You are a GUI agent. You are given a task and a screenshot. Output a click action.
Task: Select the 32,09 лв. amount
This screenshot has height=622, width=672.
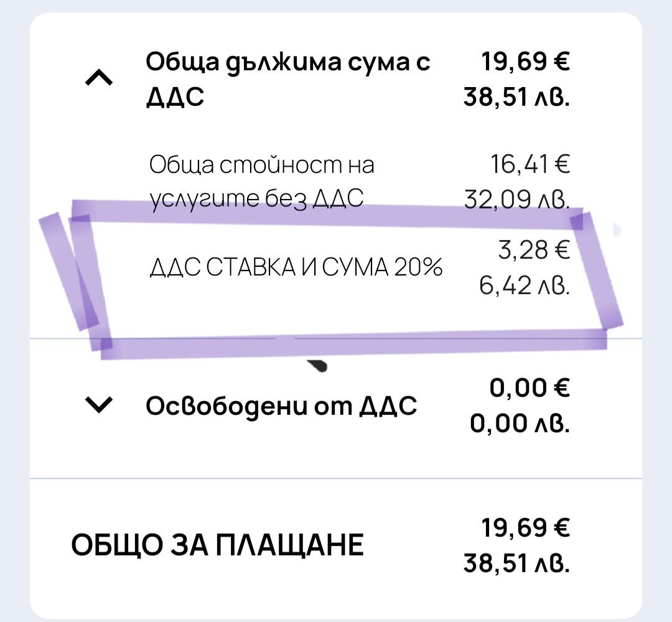(518, 200)
